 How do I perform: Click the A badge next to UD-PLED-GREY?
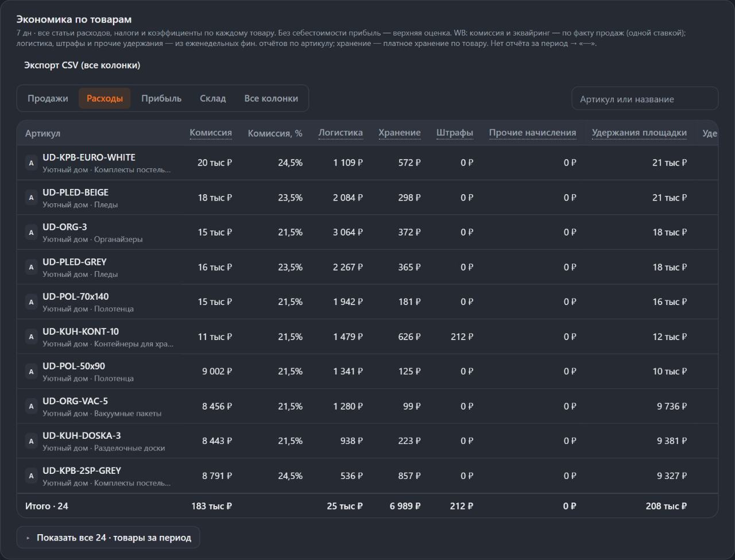pyautogui.click(x=31, y=267)
